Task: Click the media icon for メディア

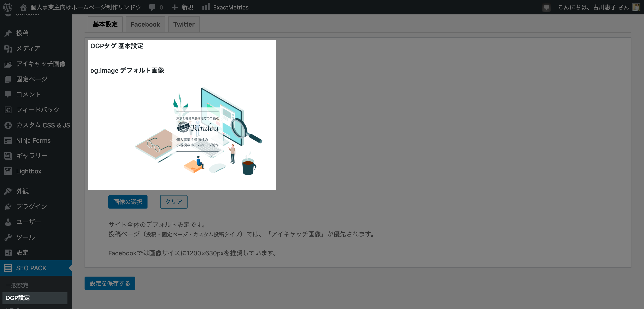Action: 8,48
